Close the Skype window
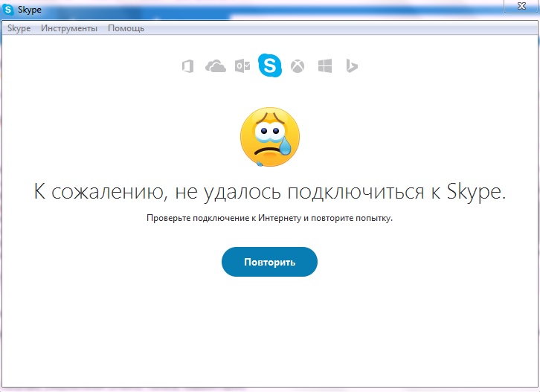The height and width of the screenshot is (392, 540). click(x=521, y=6)
